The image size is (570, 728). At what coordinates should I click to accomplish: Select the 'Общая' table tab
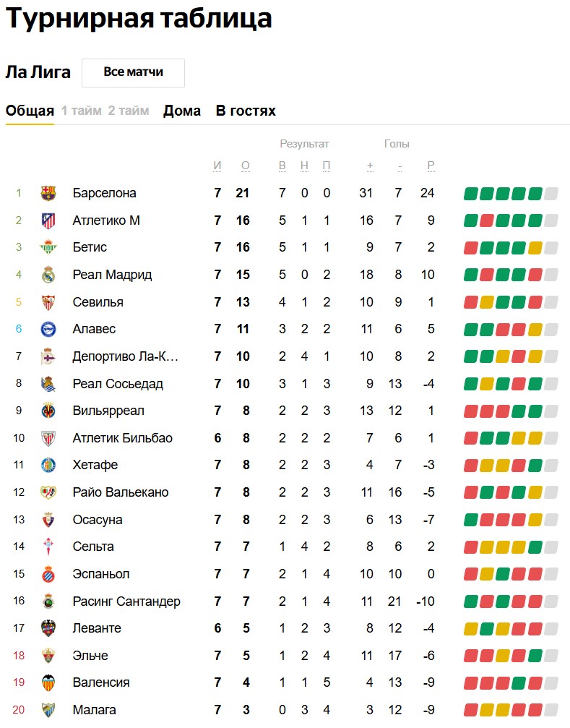(30, 111)
